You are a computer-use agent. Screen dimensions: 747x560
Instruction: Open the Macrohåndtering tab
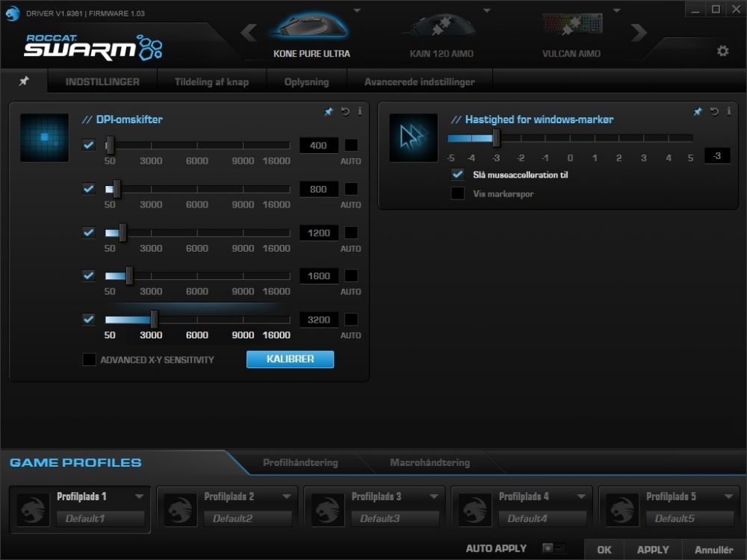pyautogui.click(x=430, y=462)
